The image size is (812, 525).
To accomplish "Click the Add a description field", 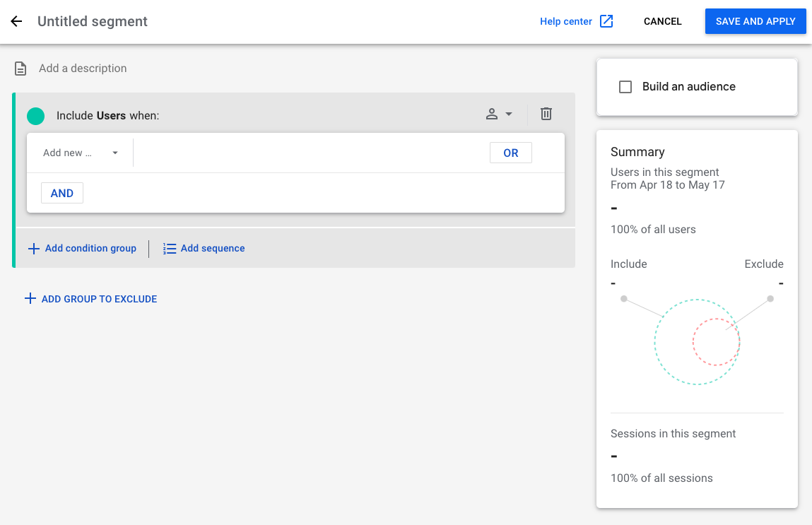I will click(83, 69).
